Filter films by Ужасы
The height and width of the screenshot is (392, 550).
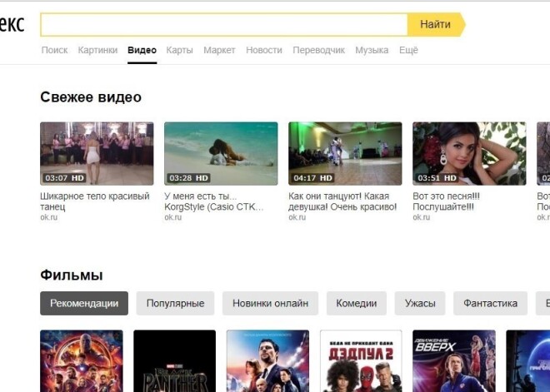pyautogui.click(x=420, y=303)
